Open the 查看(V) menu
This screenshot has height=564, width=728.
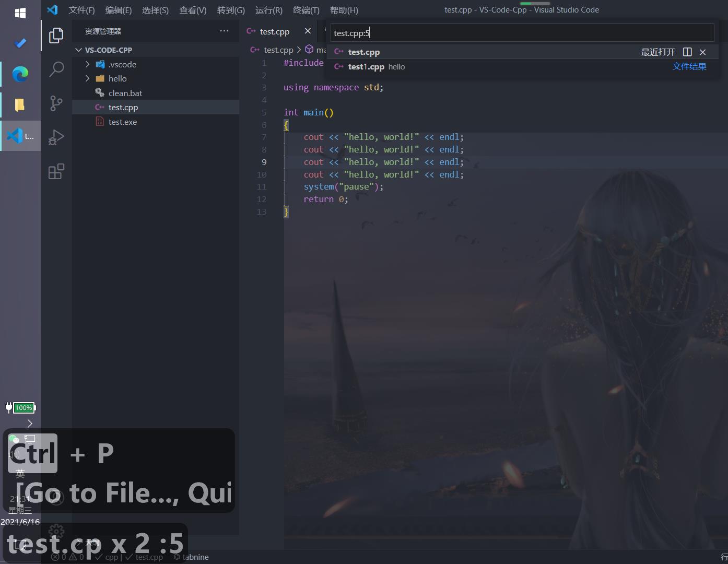tap(193, 10)
